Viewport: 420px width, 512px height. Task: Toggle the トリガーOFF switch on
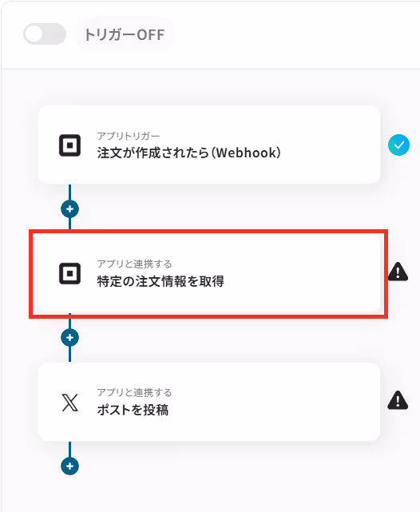pos(45,34)
